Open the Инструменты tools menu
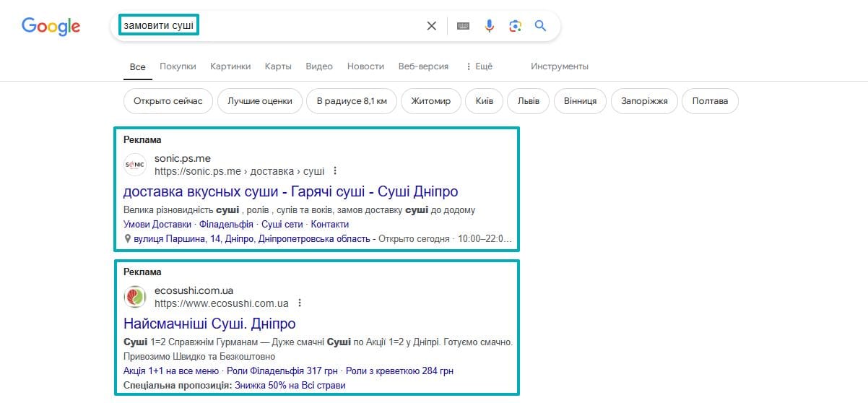This screenshot has height=403, width=868. click(x=560, y=66)
